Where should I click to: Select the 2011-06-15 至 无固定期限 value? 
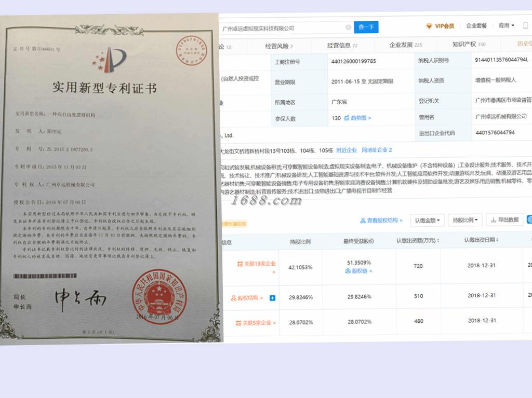tap(362, 81)
